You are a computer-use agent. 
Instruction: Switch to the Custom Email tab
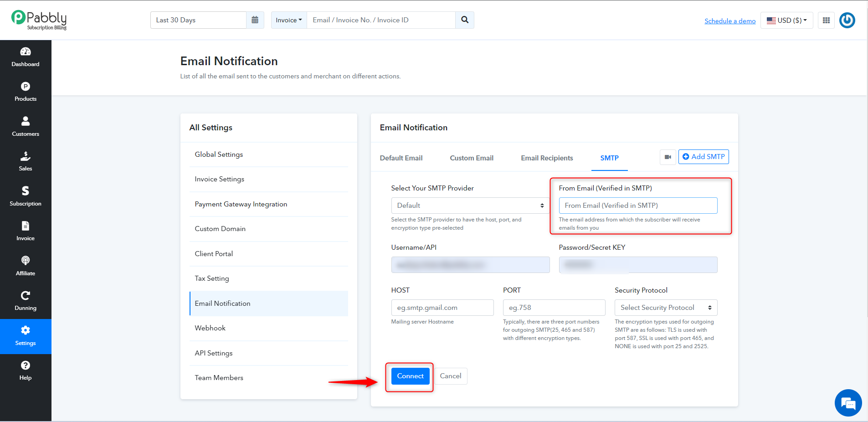tap(472, 158)
